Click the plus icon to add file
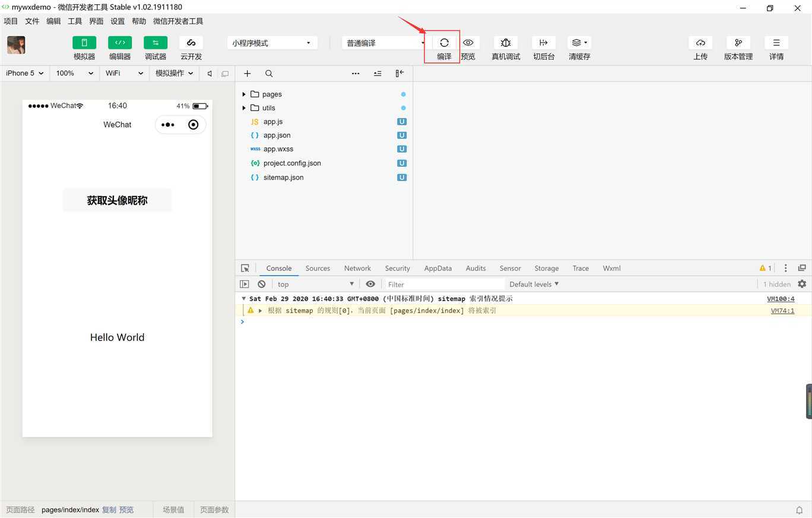812x518 pixels. 248,74
